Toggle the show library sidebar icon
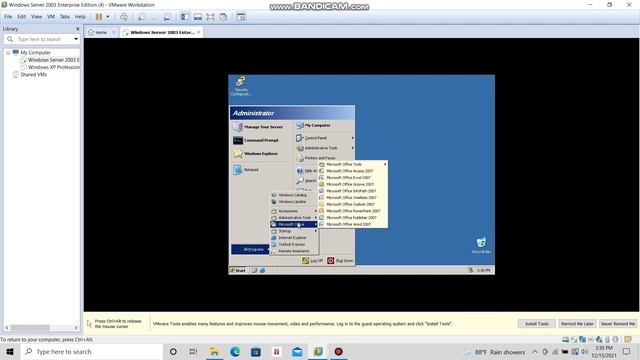 [185, 17]
